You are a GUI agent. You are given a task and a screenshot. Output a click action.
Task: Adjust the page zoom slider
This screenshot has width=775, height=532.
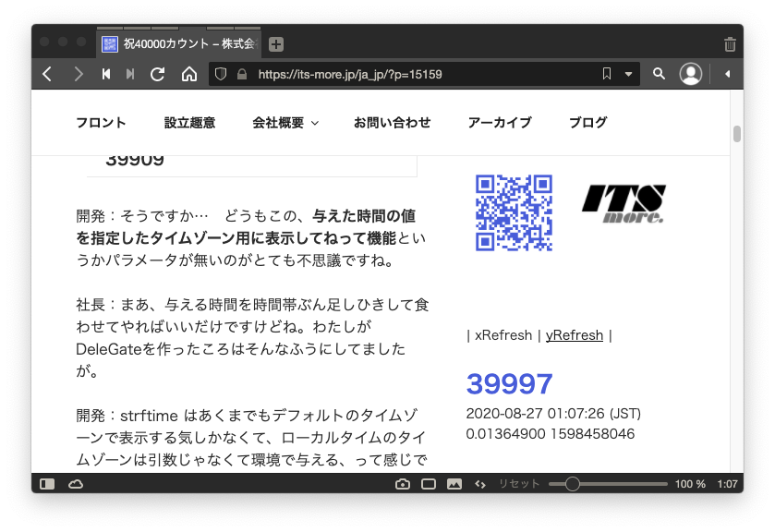point(573,484)
